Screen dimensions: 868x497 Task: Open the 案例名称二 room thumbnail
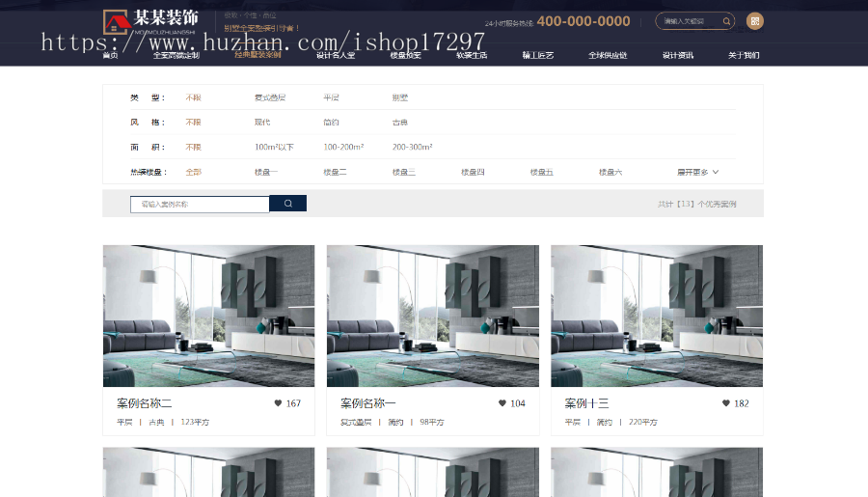(x=208, y=316)
